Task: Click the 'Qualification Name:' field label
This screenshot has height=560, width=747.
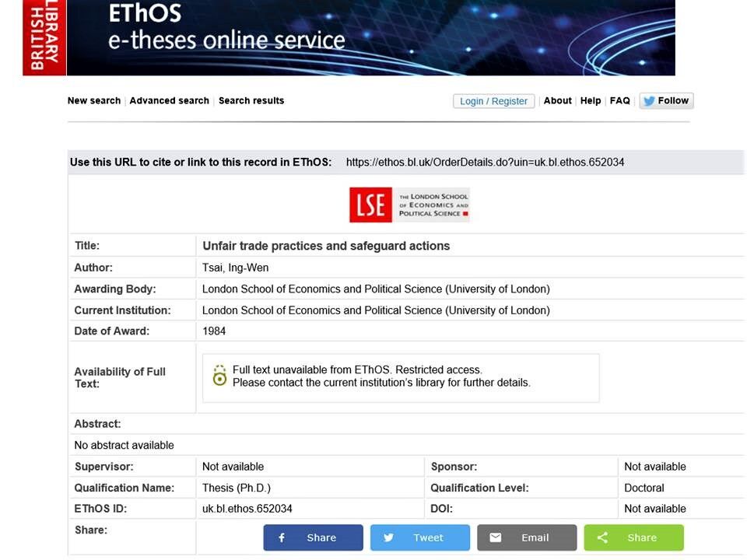Action: (x=124, y=488)
